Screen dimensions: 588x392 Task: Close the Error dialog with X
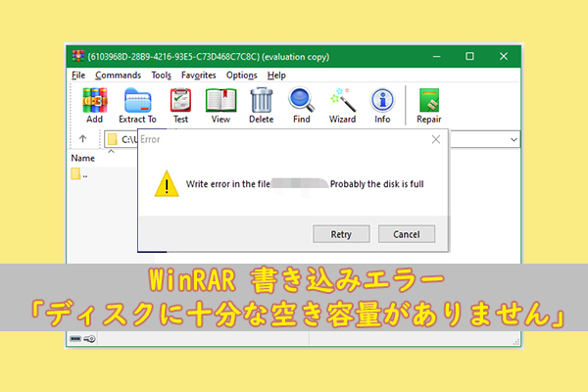tap(436, 139)
